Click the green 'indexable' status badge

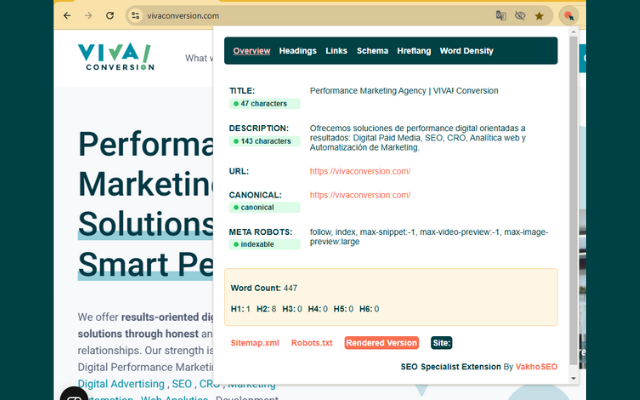(264, 244)
